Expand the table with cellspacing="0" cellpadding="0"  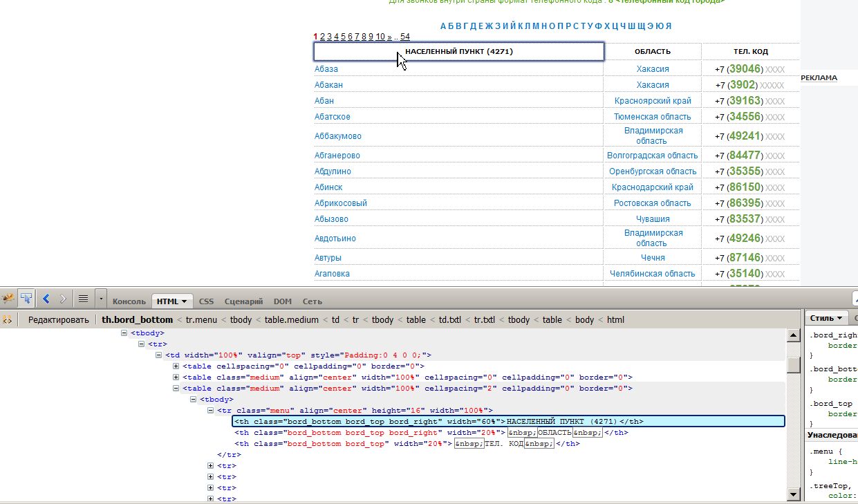click(x=176, y=366)
